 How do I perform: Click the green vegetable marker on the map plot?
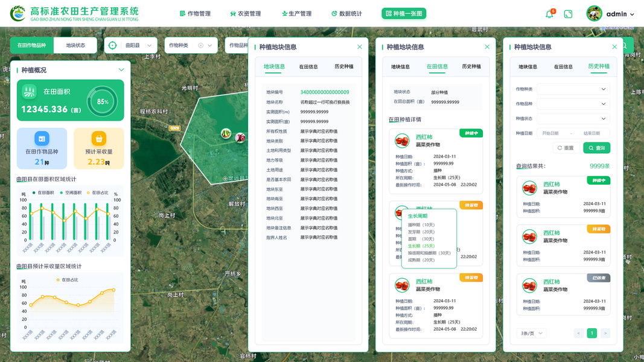click(x=226, y=133)
